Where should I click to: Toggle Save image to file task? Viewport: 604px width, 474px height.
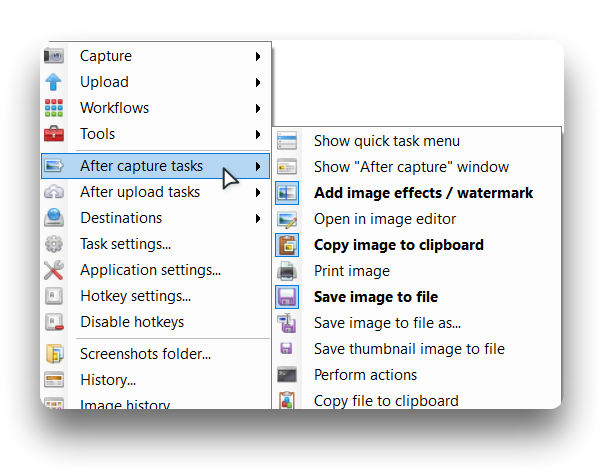coord(375,297)
